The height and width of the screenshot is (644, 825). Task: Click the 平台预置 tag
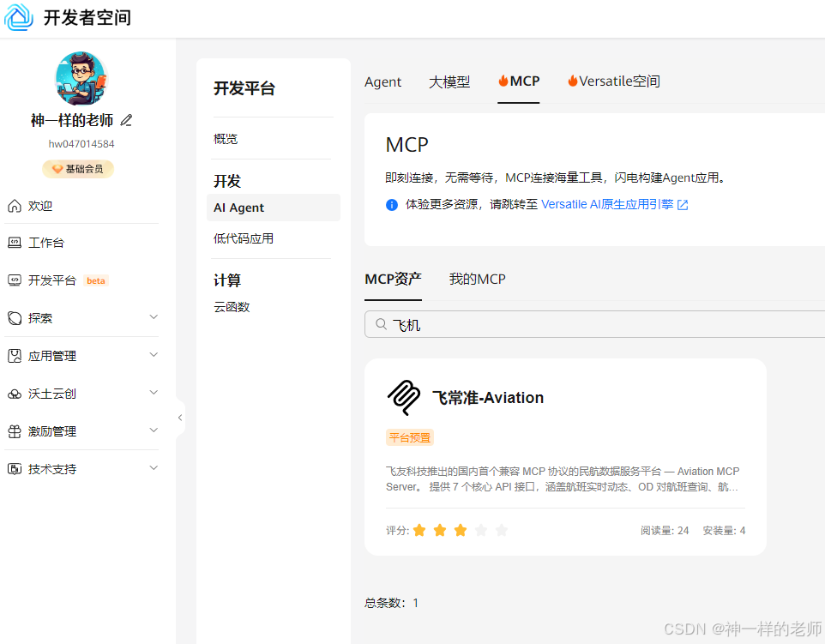(410, 437)
